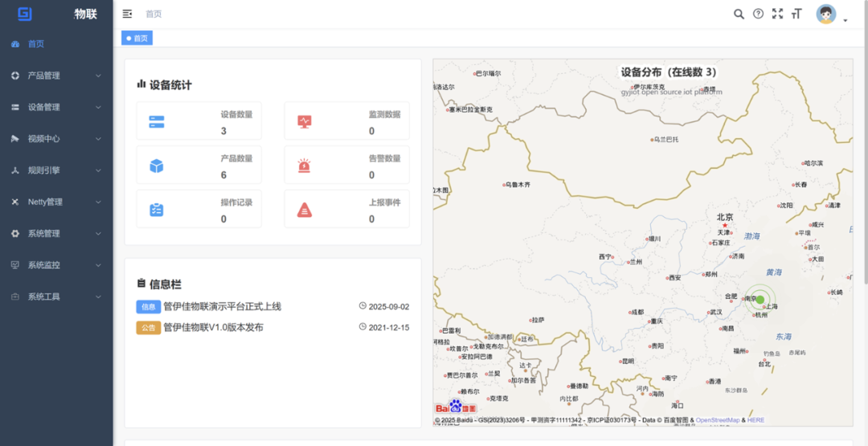The height and width of the screenshot is (446, 868).
Task: Click the 系统管理 gear icon
Action: click(15, 234)
